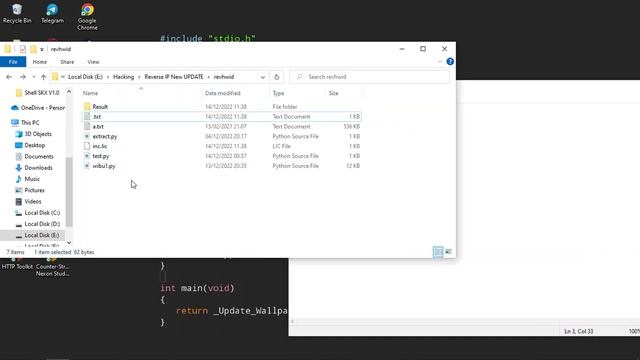Click the wibu1.py Python file icon

[87, 166]
